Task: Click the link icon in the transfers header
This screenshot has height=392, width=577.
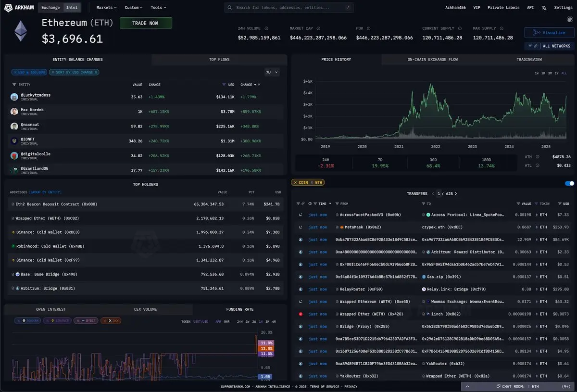Action: [303, 204]
